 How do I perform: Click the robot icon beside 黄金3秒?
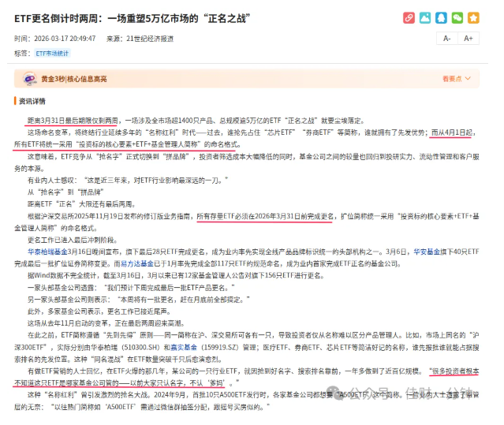[30, 79]
